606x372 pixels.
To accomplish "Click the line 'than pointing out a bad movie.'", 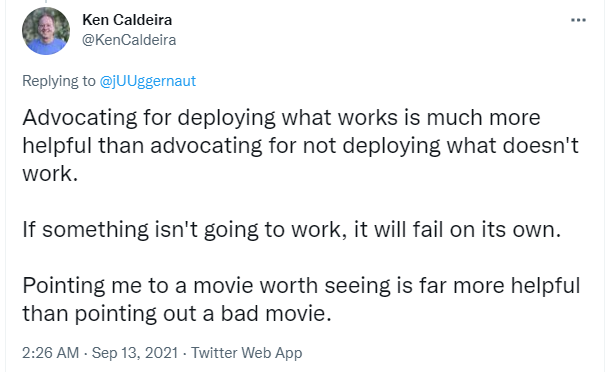I will coord(177,313).
